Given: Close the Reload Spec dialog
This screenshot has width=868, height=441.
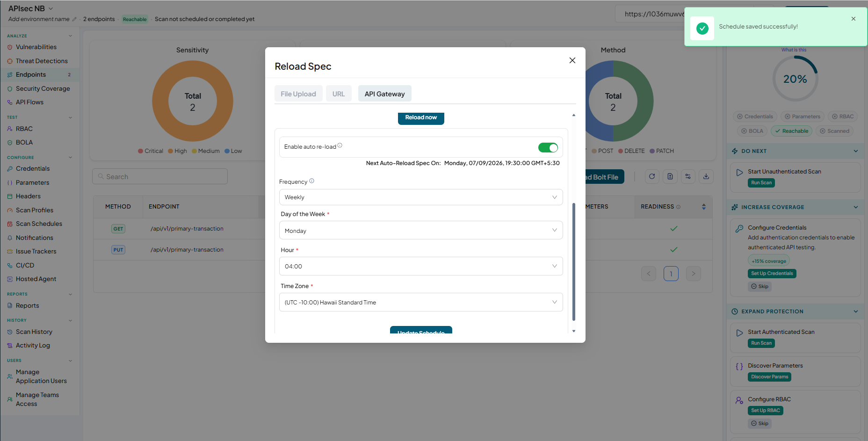Looking at the screenshot, I should pyautogui.click(x=572, y=60).
